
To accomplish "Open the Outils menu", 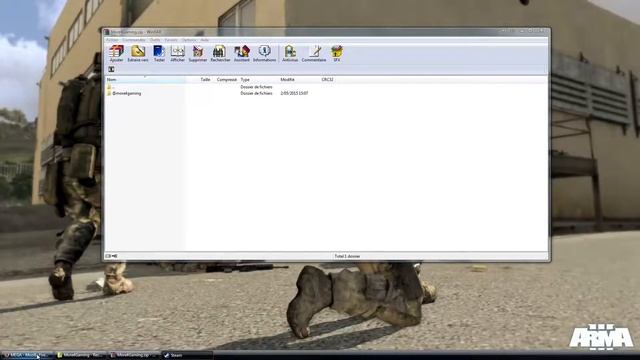I will coord(155,40).
